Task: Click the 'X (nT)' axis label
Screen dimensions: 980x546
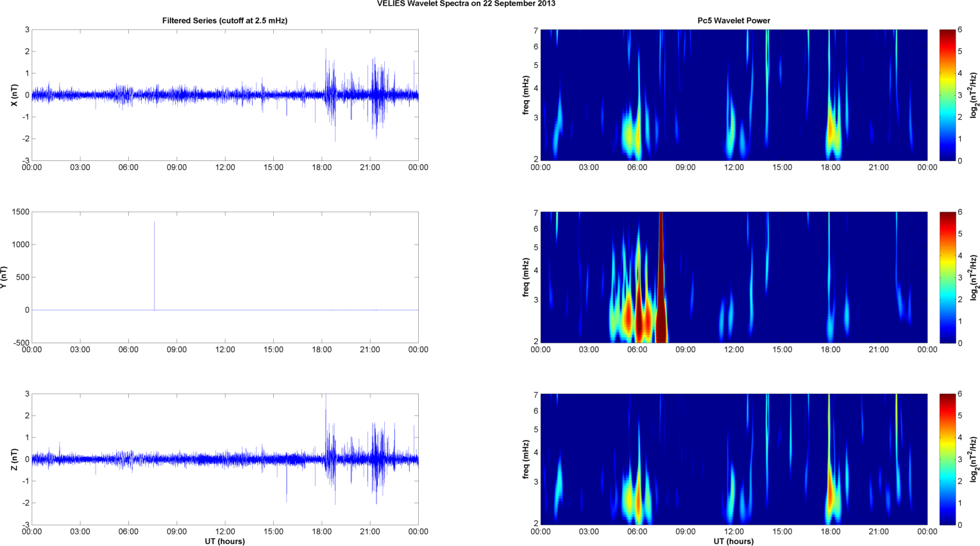Action: click(14, 95)
